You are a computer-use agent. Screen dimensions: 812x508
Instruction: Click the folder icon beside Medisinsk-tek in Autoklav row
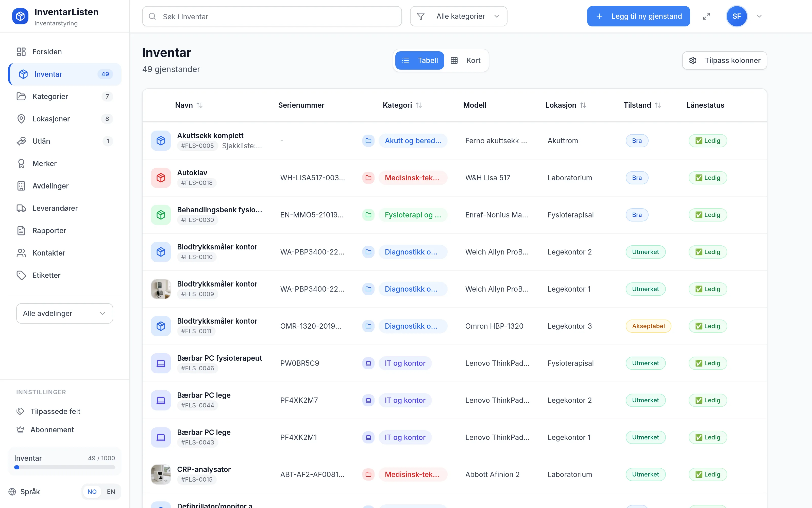368,178
